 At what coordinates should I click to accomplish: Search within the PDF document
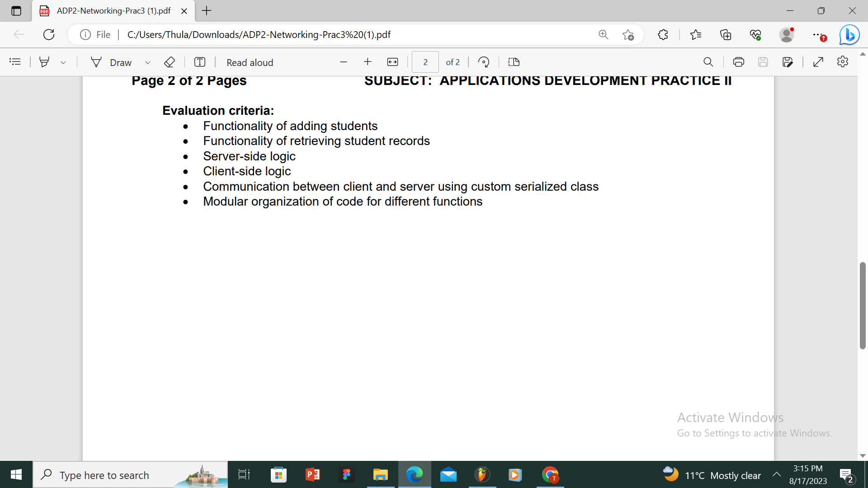click(708, 62)
